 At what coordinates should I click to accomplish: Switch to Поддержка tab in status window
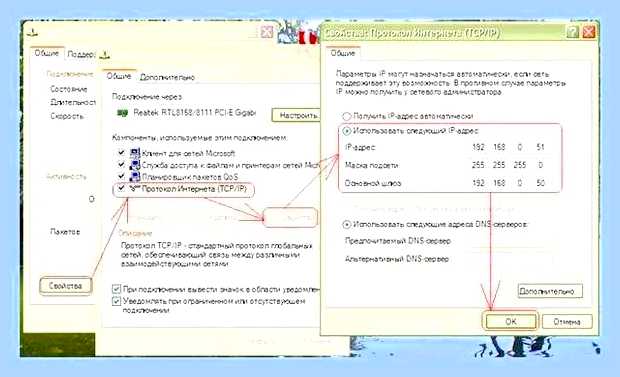click(81, 54)
